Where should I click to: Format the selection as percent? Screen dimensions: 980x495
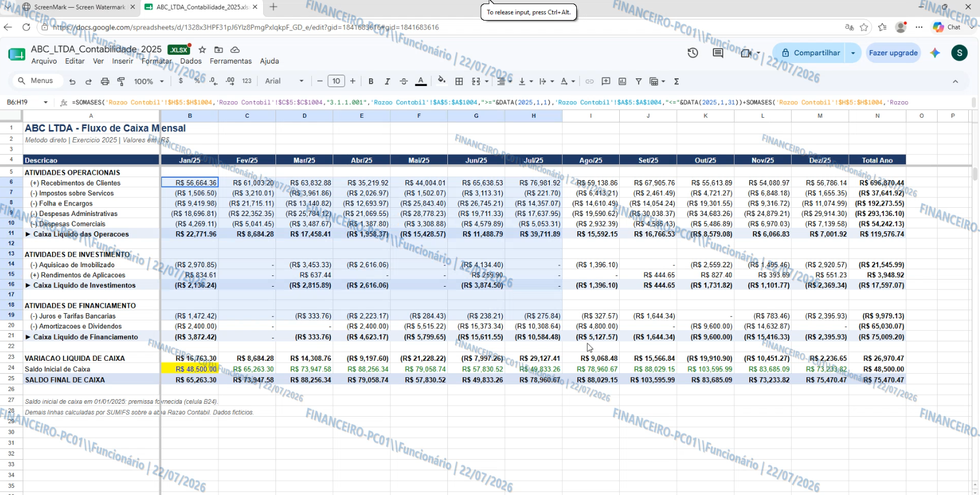197,81
